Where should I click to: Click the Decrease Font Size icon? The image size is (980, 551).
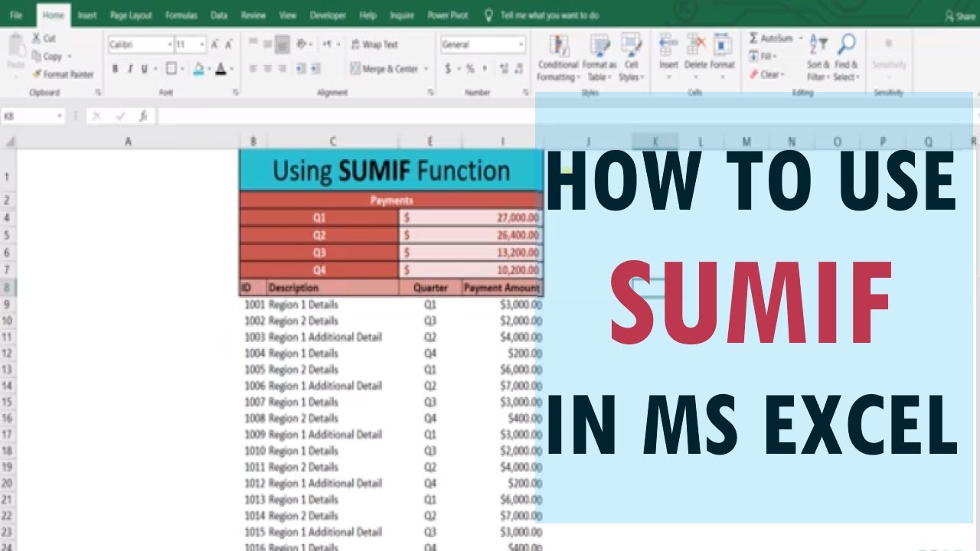230,44
